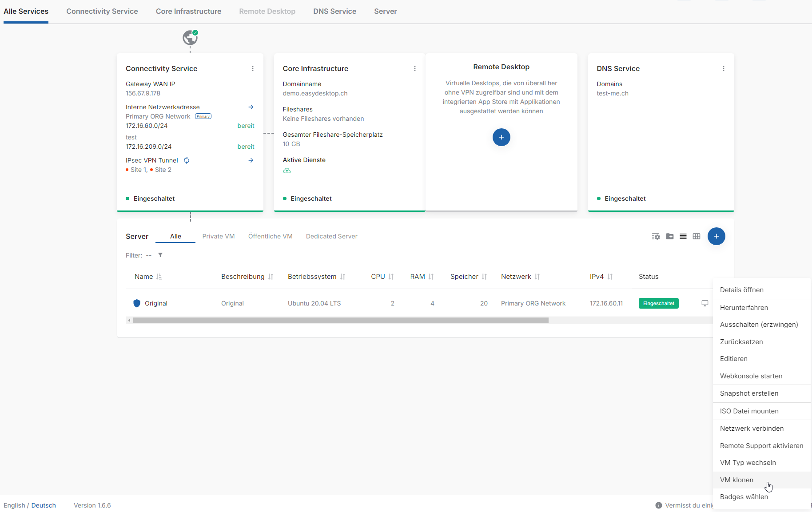Choose Snapshot erstellen menu entry
Image resolution: width=812 pixels, height=512 pixels.
click(761, 393)
